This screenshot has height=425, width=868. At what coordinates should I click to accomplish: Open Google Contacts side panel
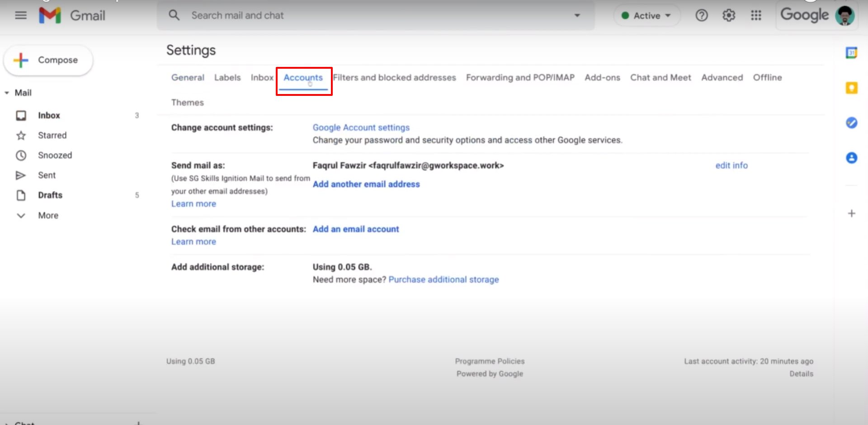pyautogui.click(x=852, y=158)
